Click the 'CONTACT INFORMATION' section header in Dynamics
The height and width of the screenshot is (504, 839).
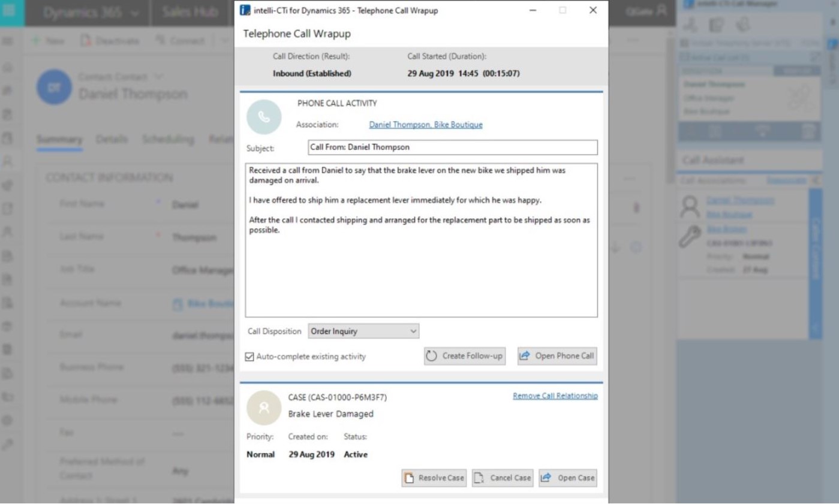coord(110,178)
